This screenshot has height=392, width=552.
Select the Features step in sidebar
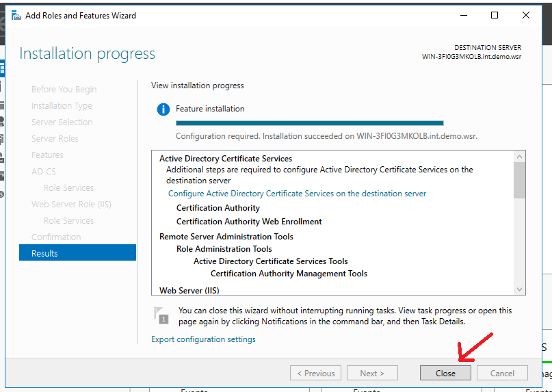point(47,155)
